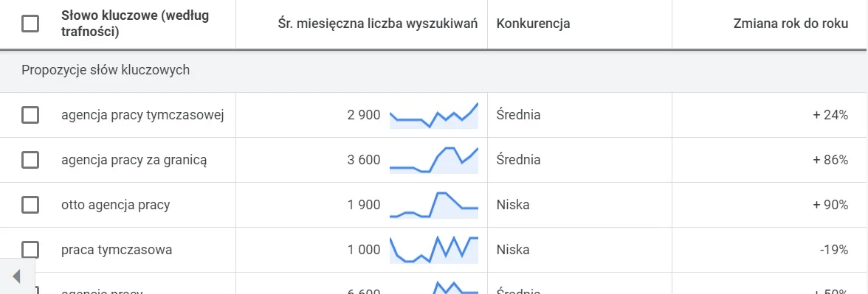Check the agencja pracy za granicą row
The image size is (868, 294).
click(30, 160)
